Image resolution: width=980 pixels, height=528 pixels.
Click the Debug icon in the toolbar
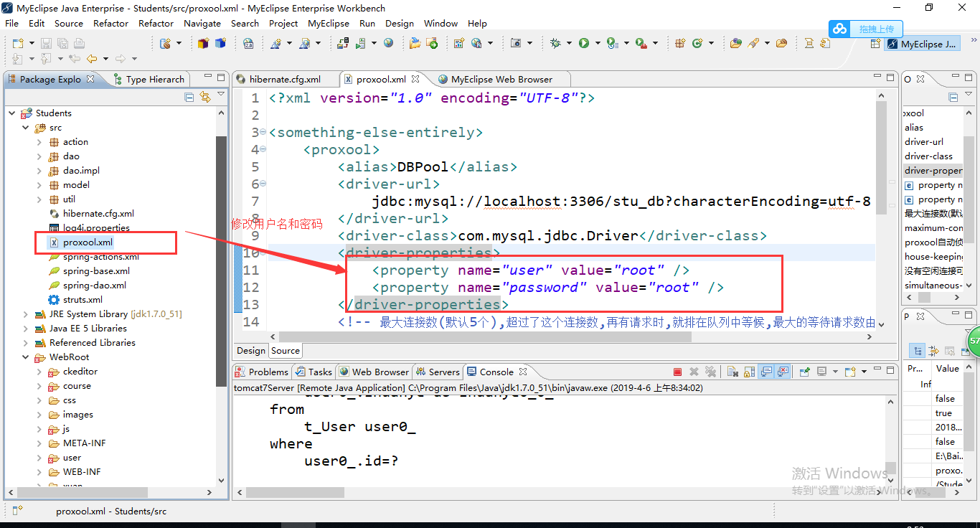coord(556,43)
